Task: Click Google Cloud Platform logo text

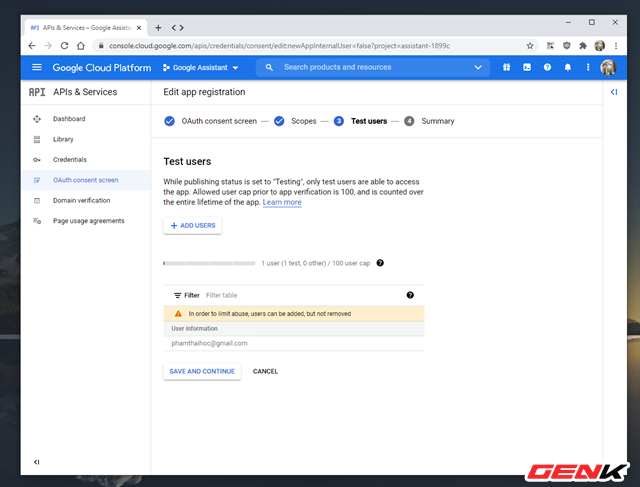Action: pyautogui.click(x=102, y=68)
